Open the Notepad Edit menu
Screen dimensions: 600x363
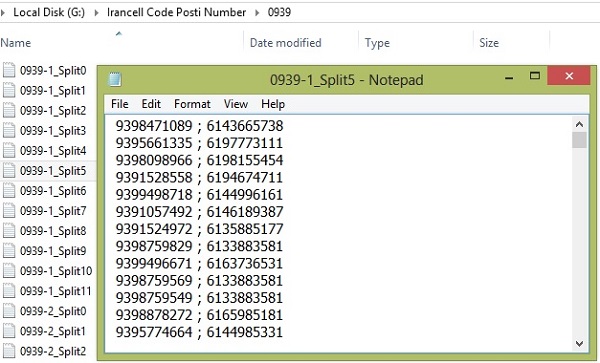tap(151, 104)
